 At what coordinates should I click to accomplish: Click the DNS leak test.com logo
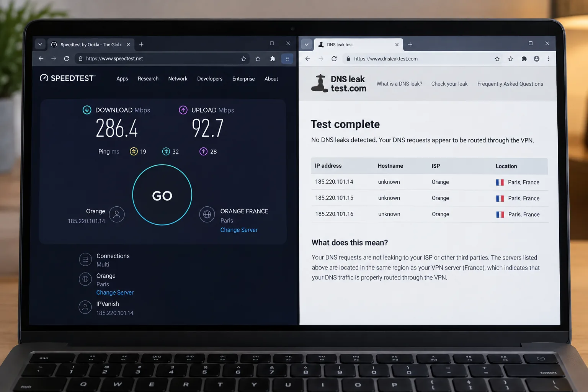click(x=339, y=83)
